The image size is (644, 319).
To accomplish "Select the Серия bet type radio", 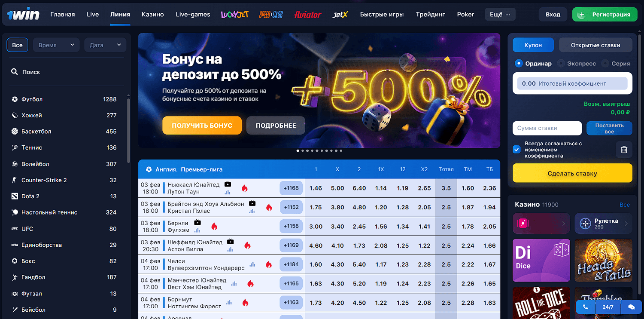I will (x=605, y=64).
